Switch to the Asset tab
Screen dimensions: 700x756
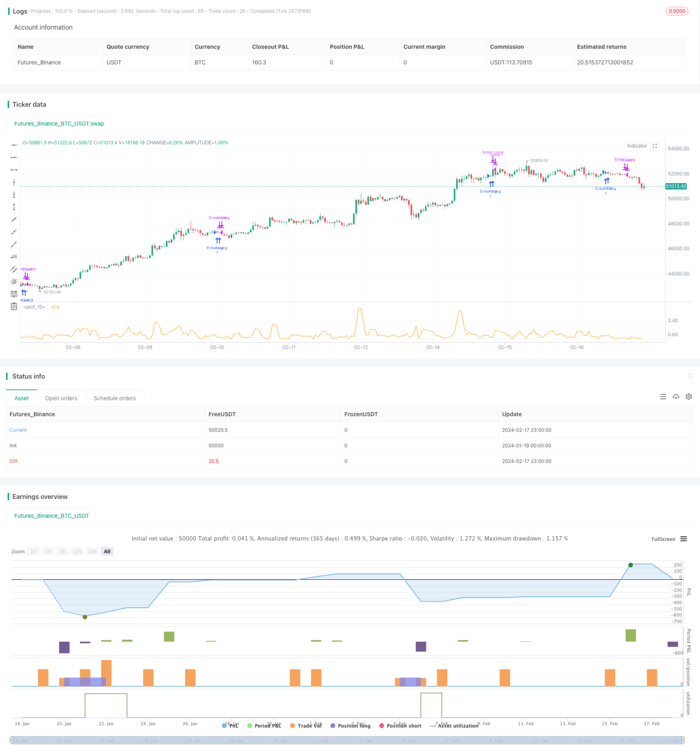22,398
